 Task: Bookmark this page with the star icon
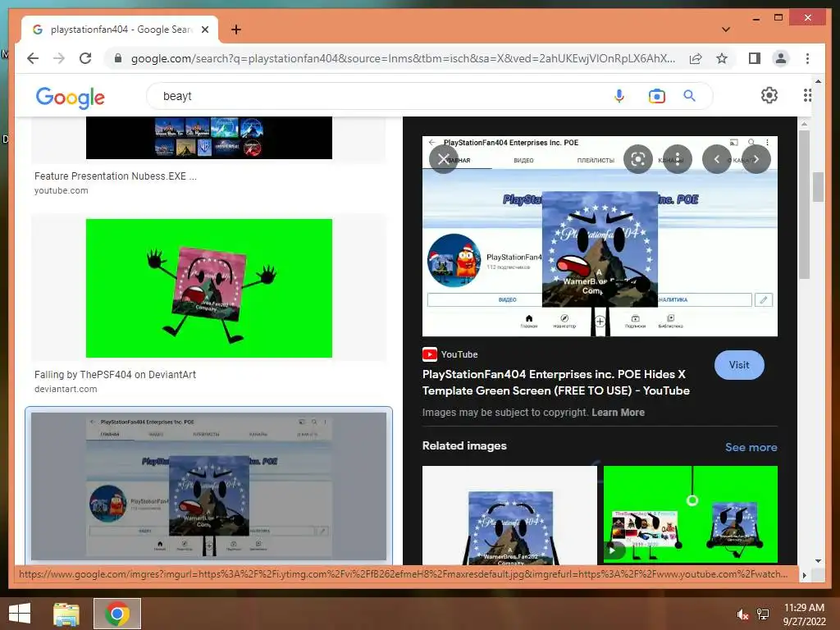click(x=722, y=58)
